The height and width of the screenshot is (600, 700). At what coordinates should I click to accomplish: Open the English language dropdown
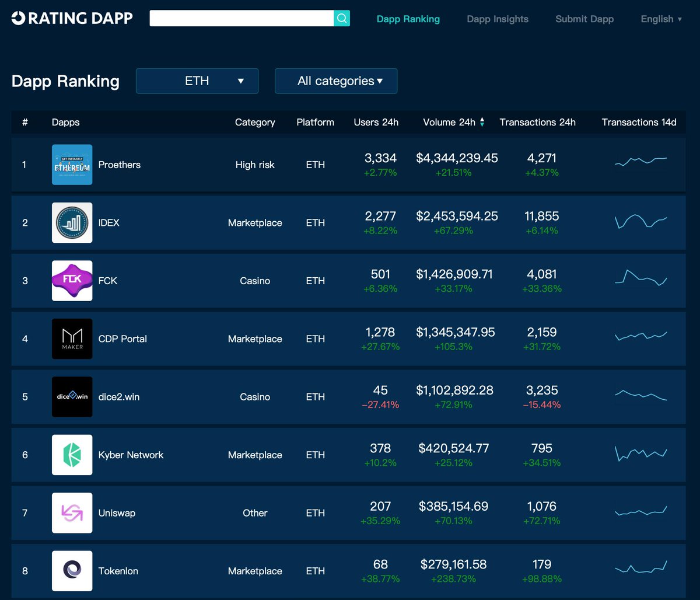pyautogui.click(x=661, y=19)
